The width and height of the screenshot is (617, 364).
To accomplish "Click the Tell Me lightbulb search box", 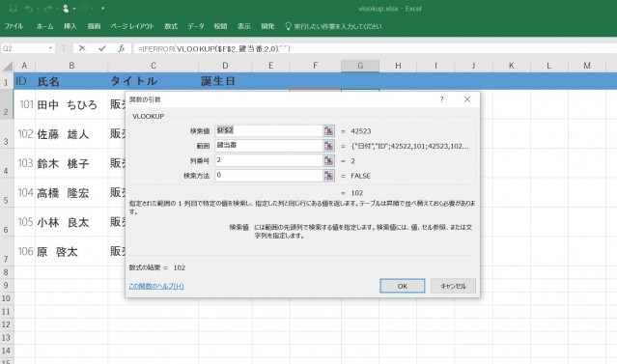I will 333,26.
